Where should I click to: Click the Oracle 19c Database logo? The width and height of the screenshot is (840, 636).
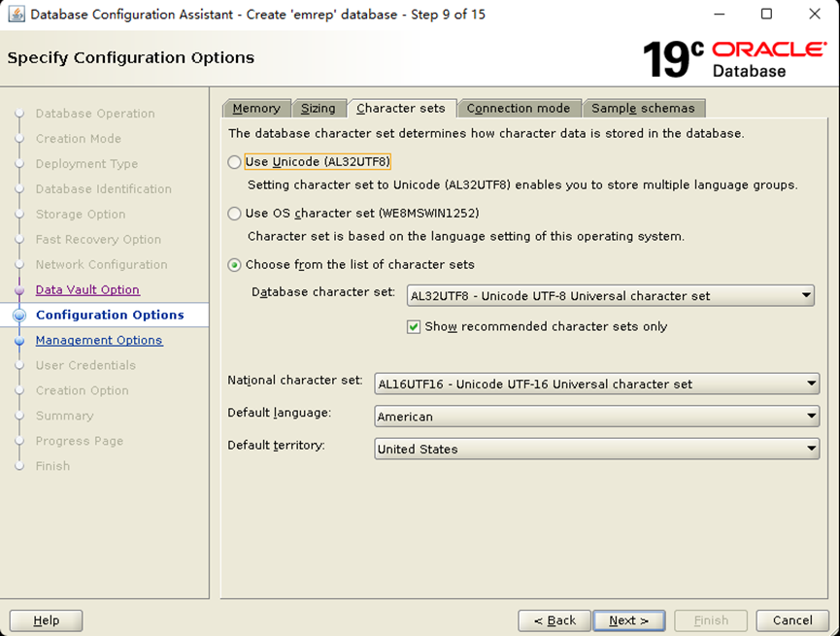(735, 59)
